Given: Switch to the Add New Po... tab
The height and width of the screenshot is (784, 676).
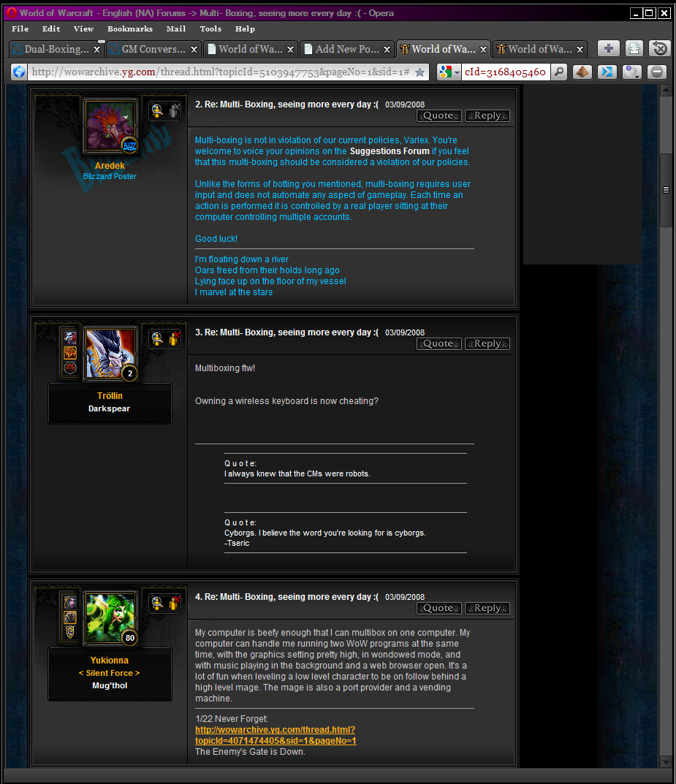Looking at the screenshot, I should 346,49.
